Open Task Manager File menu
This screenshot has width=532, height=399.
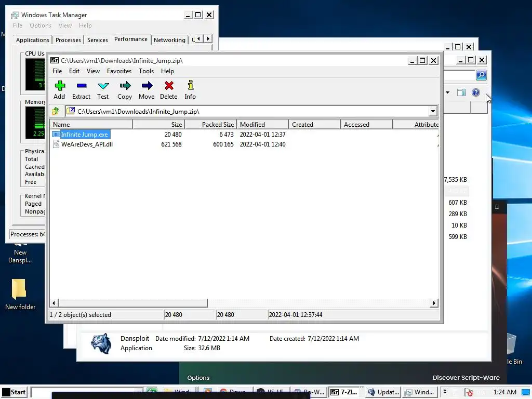[18, 25]
